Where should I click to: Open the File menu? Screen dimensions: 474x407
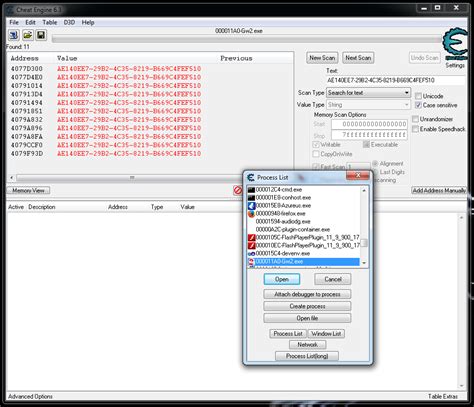(14, 22)
